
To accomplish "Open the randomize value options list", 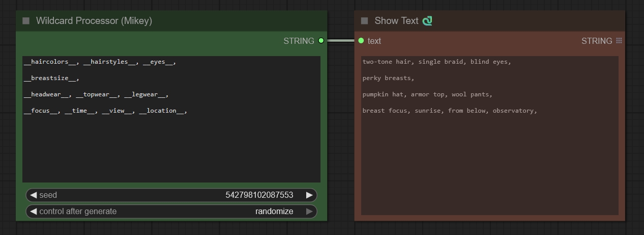I will pos(274,212).
